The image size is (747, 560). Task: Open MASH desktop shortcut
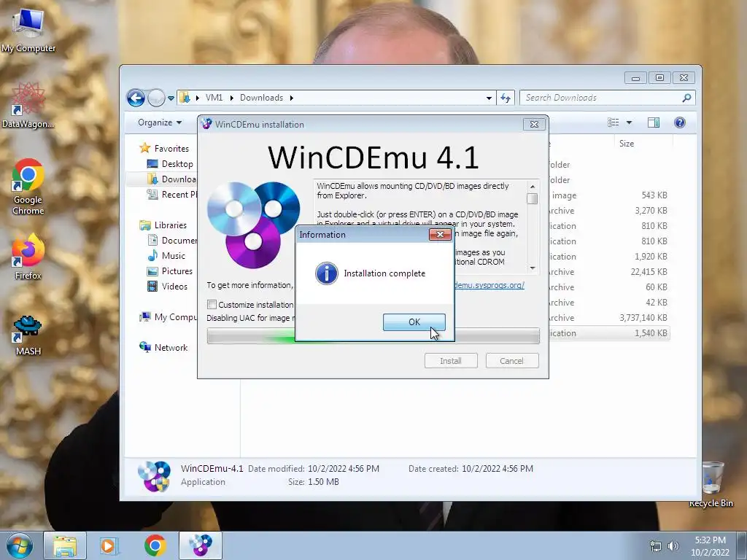[28, 335]
